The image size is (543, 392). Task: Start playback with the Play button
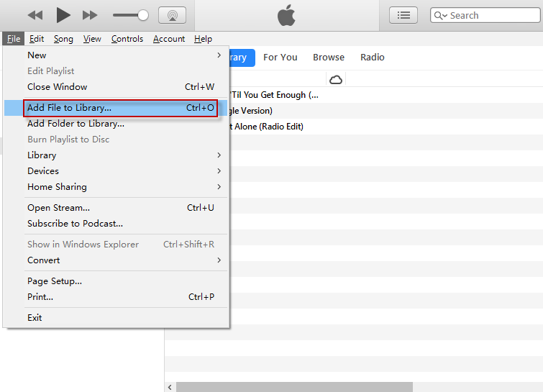coord(63,15)
